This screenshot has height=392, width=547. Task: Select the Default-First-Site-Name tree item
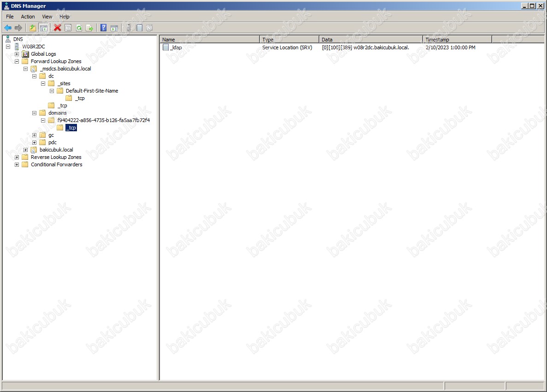(92, 91)
